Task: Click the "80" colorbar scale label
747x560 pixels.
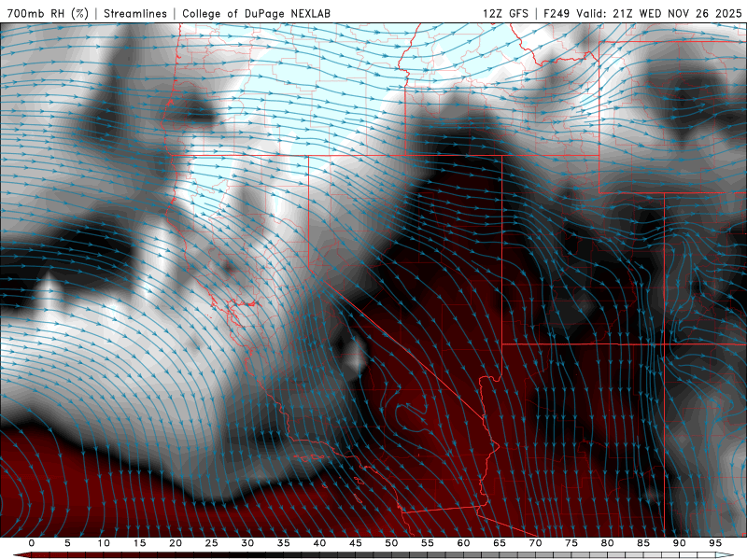Action: pos(607,543)
